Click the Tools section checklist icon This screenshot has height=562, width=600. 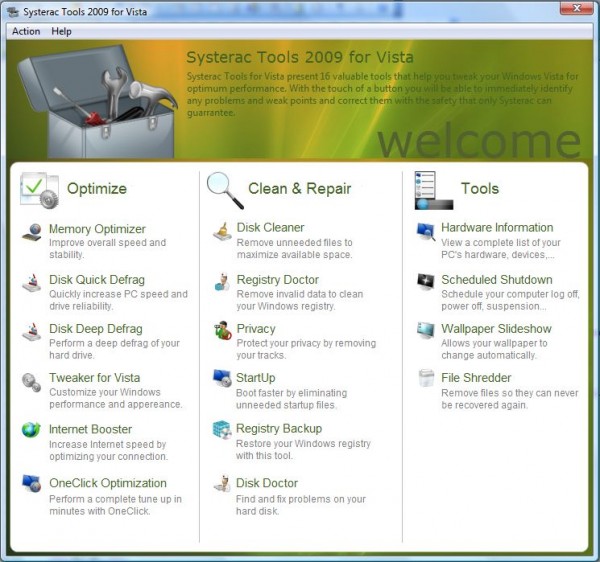(x=434, y=190)
